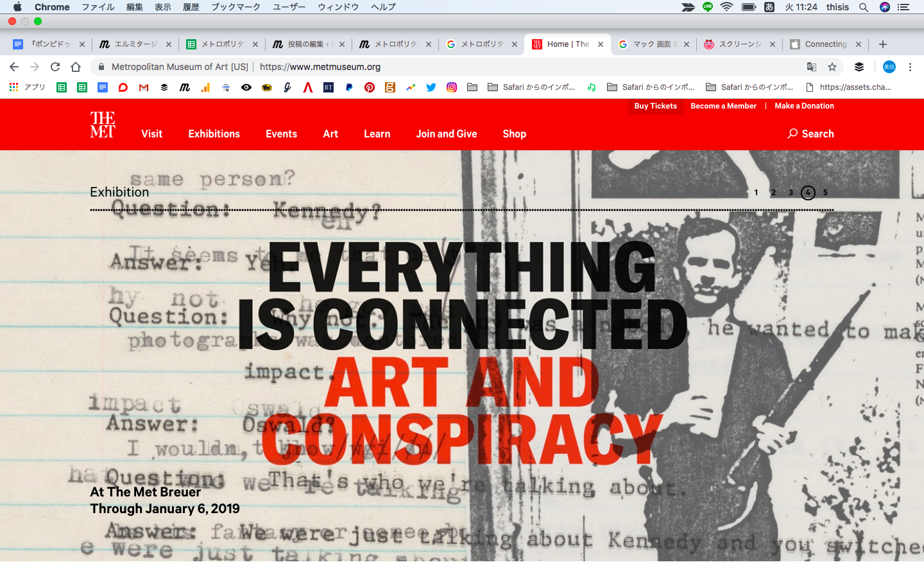Viewport: 924px width, 578px height.
Task: Open the ブックマーク menu in menu bar
Action: (235, 7)
